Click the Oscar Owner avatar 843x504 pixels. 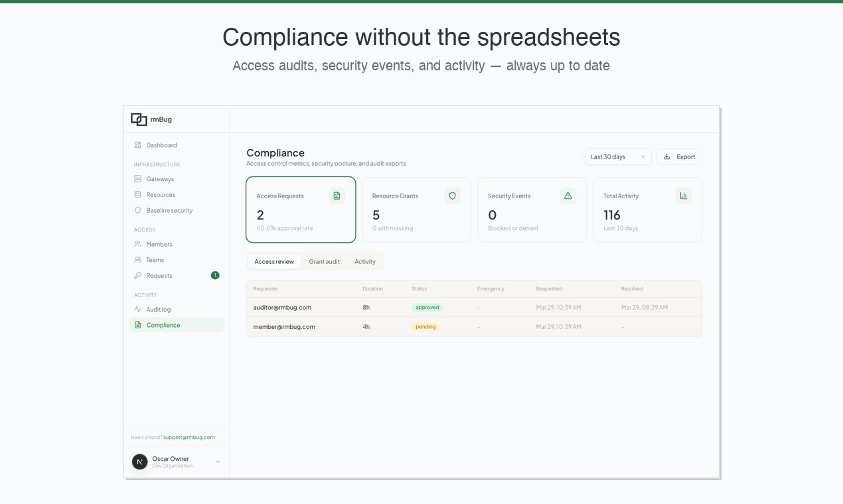(139, 462)
